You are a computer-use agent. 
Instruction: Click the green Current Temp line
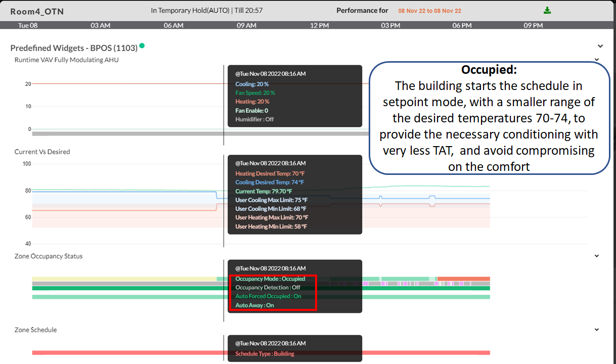(x=430, y=187)
